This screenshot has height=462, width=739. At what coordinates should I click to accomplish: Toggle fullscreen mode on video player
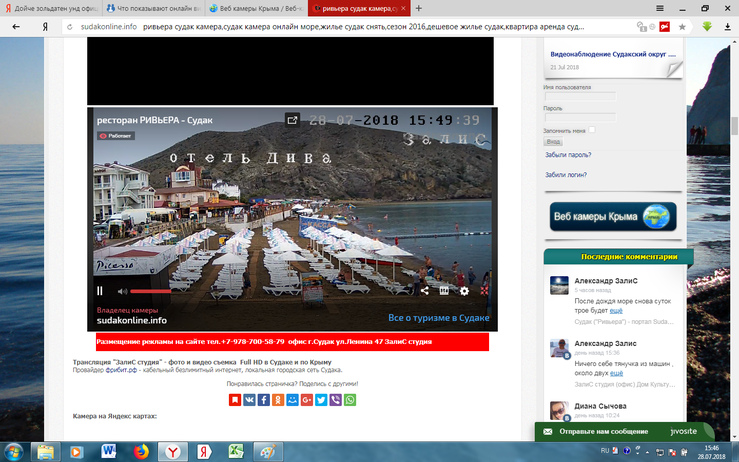pos(485,291)
